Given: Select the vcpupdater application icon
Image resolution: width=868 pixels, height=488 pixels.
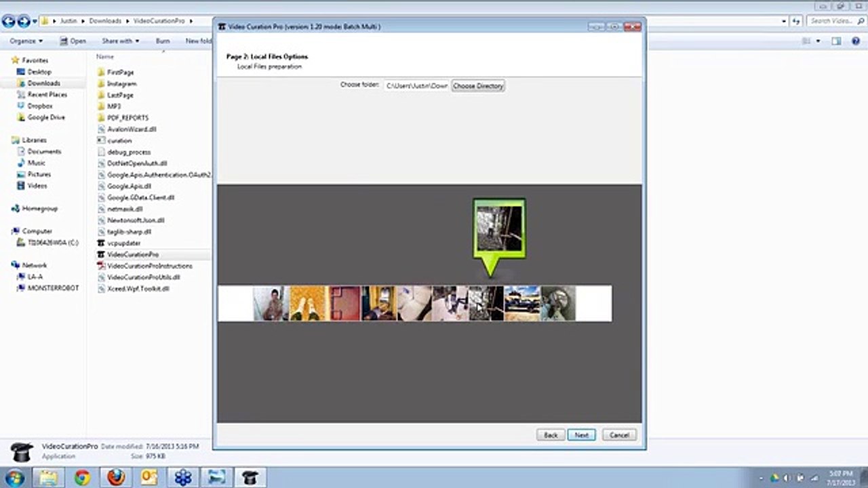Looking at the screenshot, I should coord(101,243).
